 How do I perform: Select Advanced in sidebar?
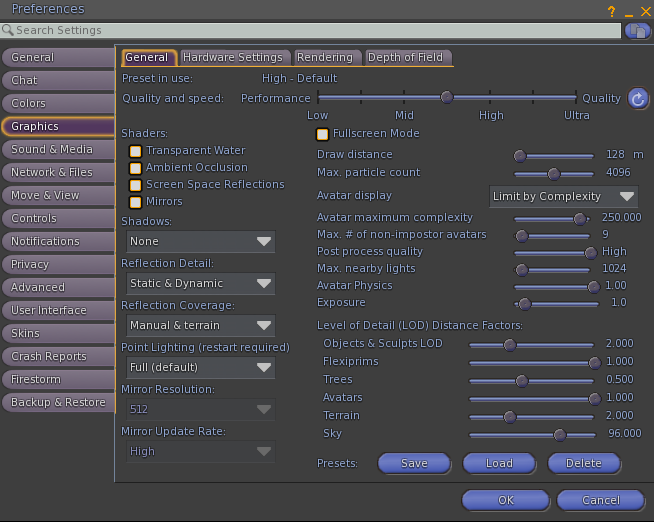pos(58,287)
